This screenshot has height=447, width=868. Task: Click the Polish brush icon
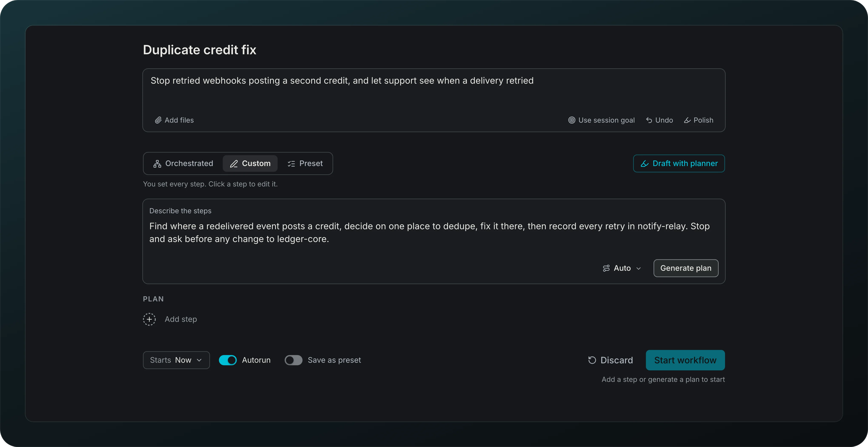pyautogui.click(x=687, y=120)
